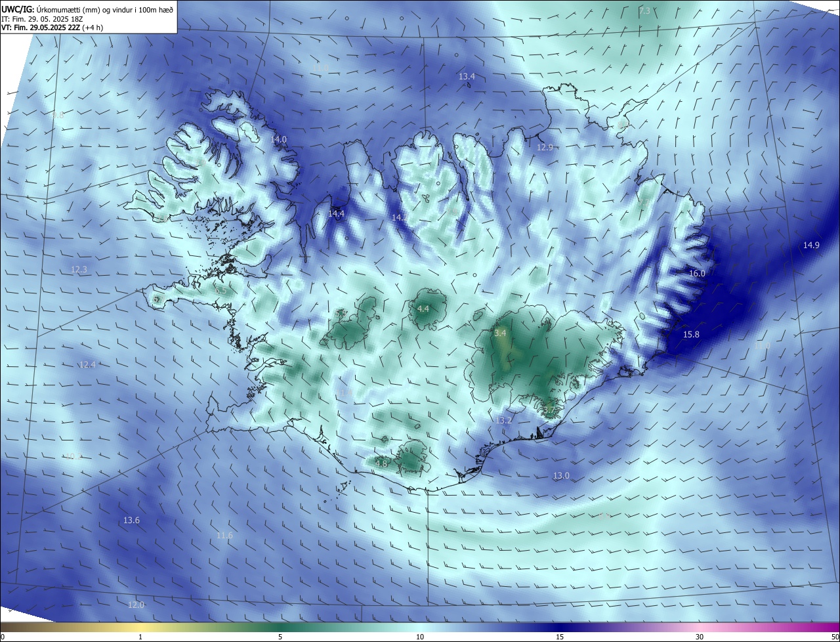Click the 14.9 value label
The width and height of the screenshot is (840, 642).
[x=811, y=245]
